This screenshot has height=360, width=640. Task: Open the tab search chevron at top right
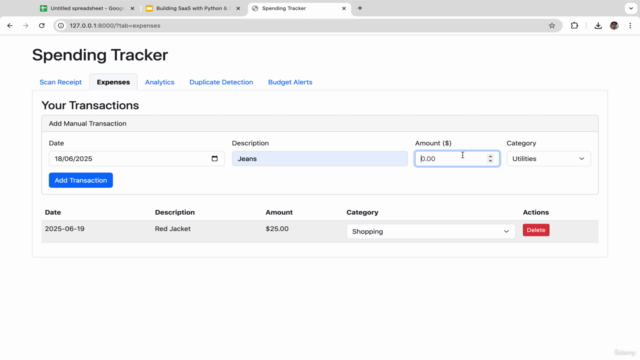tap(631, 8)
